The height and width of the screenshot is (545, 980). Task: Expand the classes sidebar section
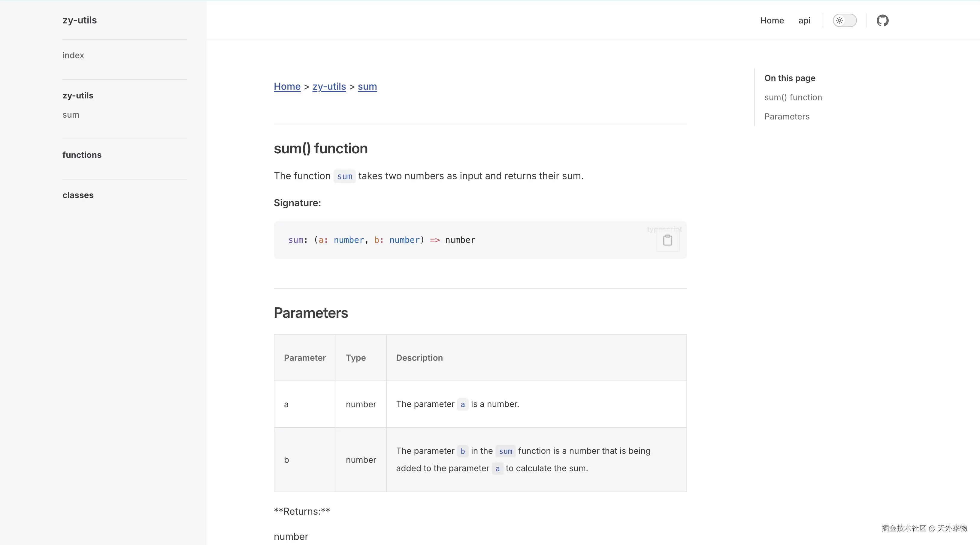point(77,195)
